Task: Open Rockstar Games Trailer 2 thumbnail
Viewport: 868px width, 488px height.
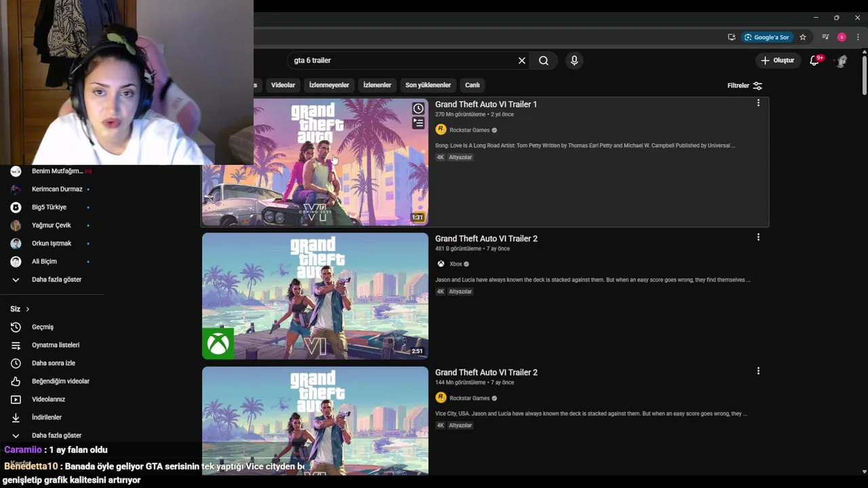Action: [315, 420]
